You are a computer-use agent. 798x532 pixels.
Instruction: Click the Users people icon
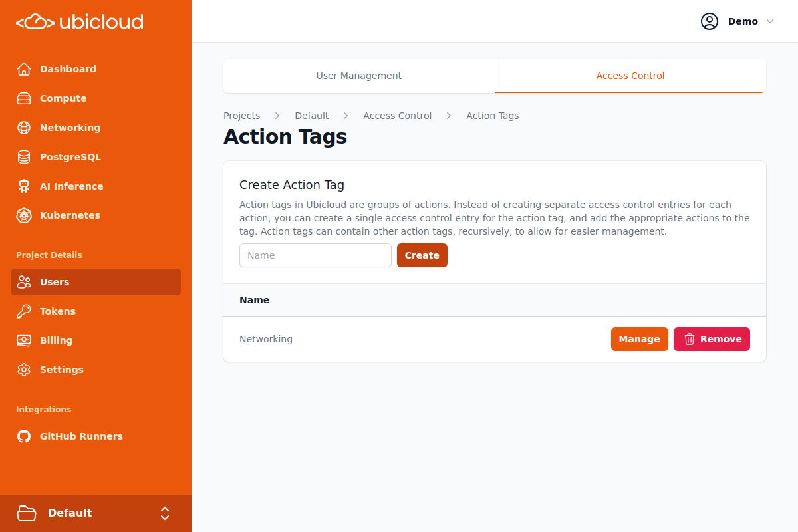[x=24, y=282]
